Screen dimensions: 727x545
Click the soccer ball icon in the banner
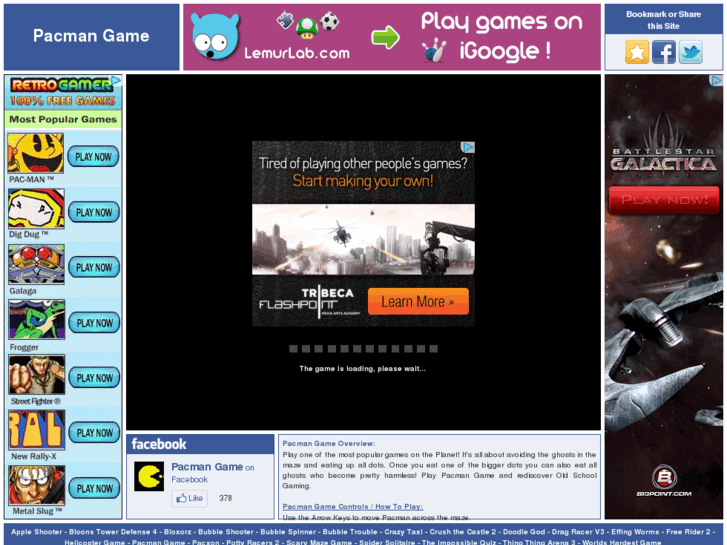point(330,21)
